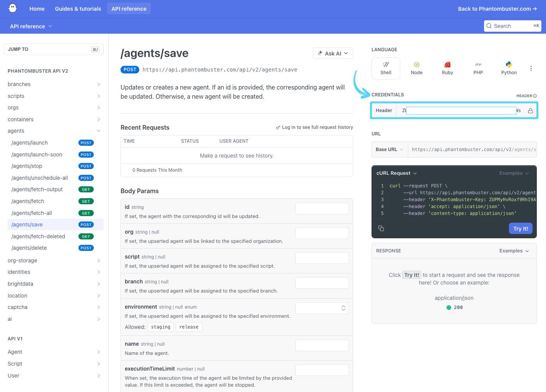The height and width of the screenshot is (392, 546).
Task: Click Back to Phantombuster.com link
Action: pyautogui.click(x=497, y=8)
